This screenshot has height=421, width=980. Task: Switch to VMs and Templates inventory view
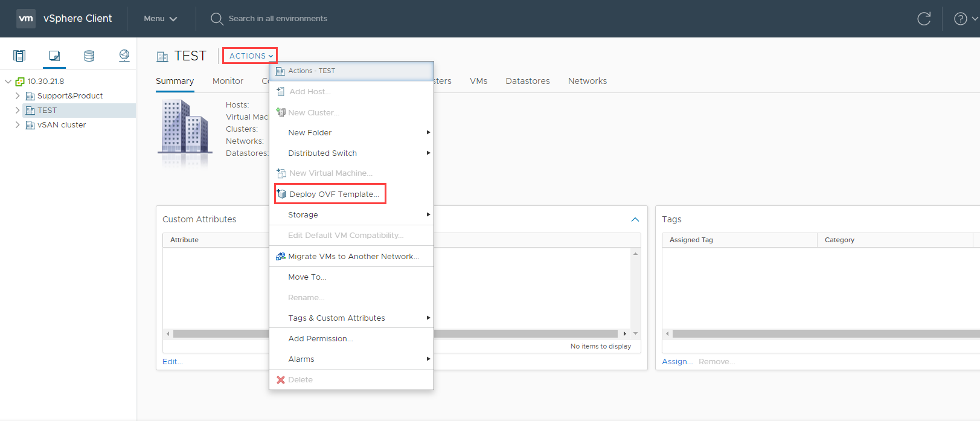pyautogui.click(x=54, y=56)
